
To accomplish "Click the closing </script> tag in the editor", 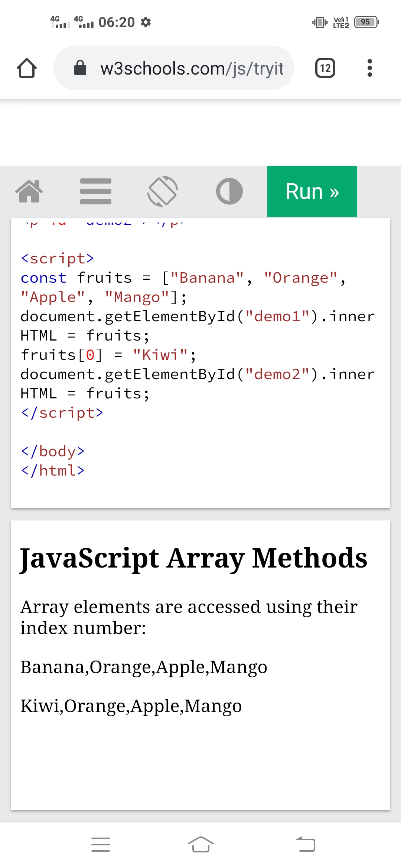I will [62, 413].
